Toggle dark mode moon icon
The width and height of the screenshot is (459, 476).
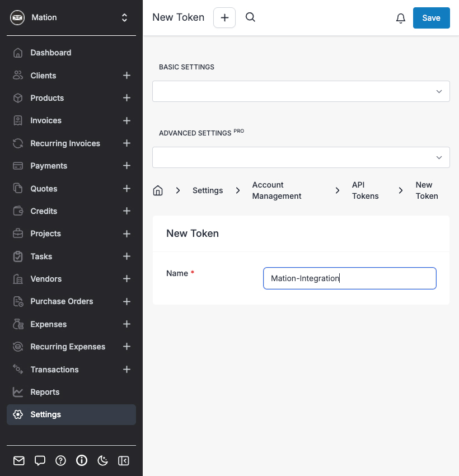(102, 461)
